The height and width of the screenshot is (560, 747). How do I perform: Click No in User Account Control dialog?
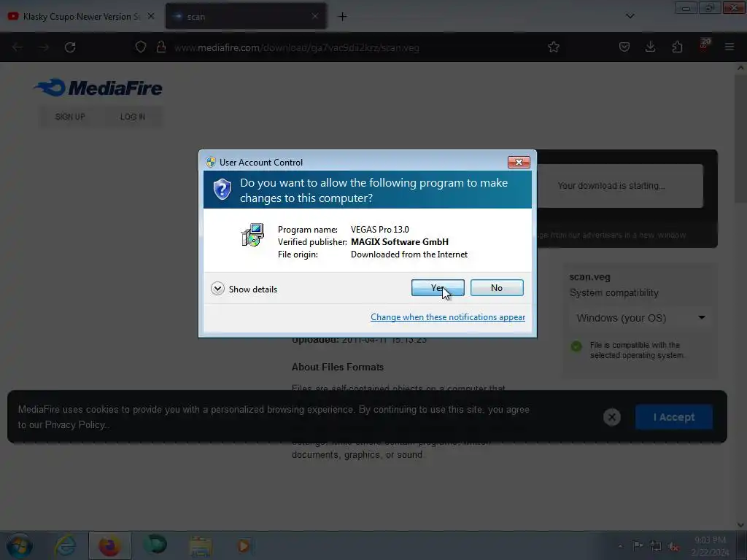[x=496, y=287]
